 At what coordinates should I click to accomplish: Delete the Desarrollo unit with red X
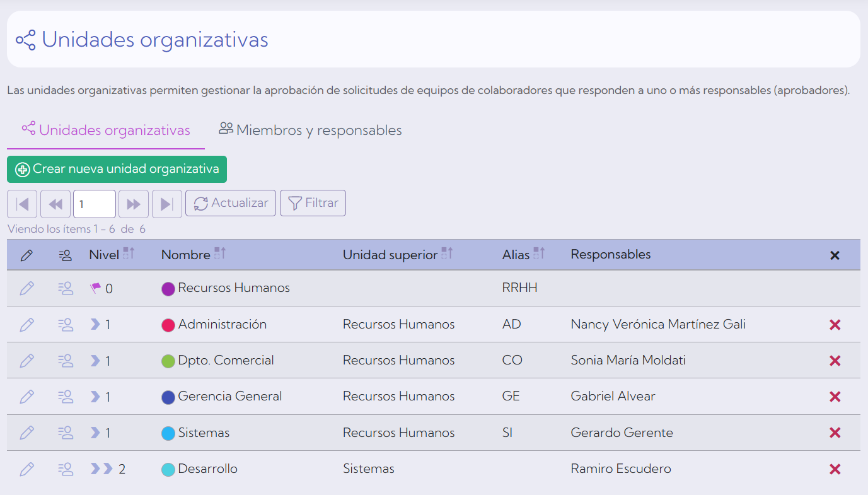[x=835, y=469]
